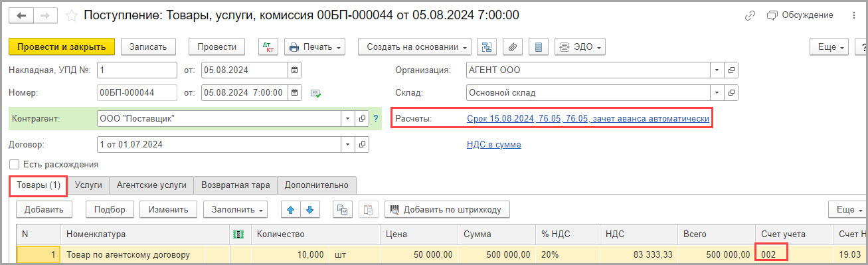Click the posted document status icon

point(315,93)
